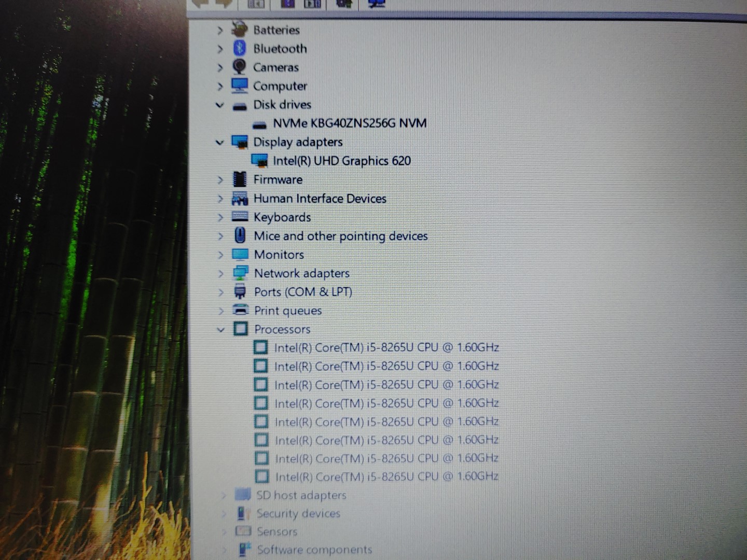The width and height of the screenshot is (747, 560).
Task: Select the Human Interface Devices category
Action: coord(320,199)
